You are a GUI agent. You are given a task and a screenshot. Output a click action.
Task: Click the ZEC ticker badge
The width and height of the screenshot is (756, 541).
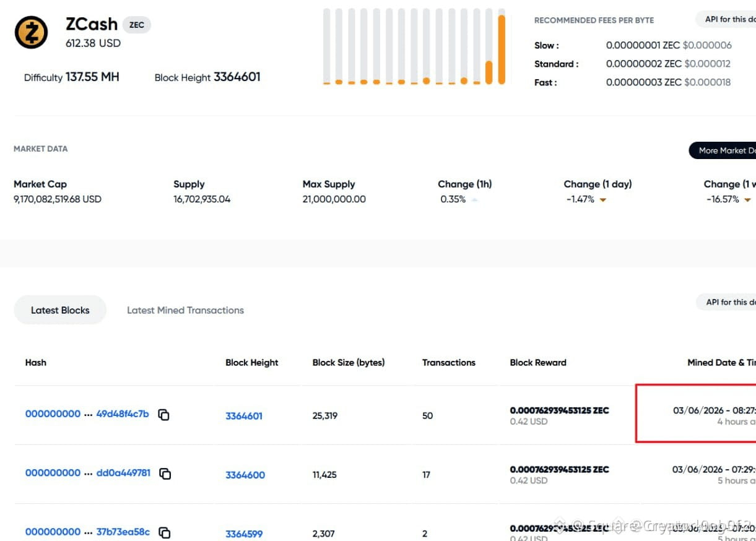137,25
